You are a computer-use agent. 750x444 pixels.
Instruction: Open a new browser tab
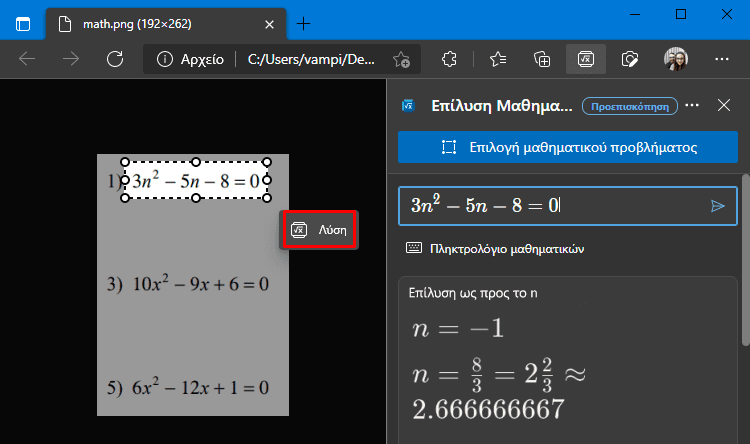[303, 23]
